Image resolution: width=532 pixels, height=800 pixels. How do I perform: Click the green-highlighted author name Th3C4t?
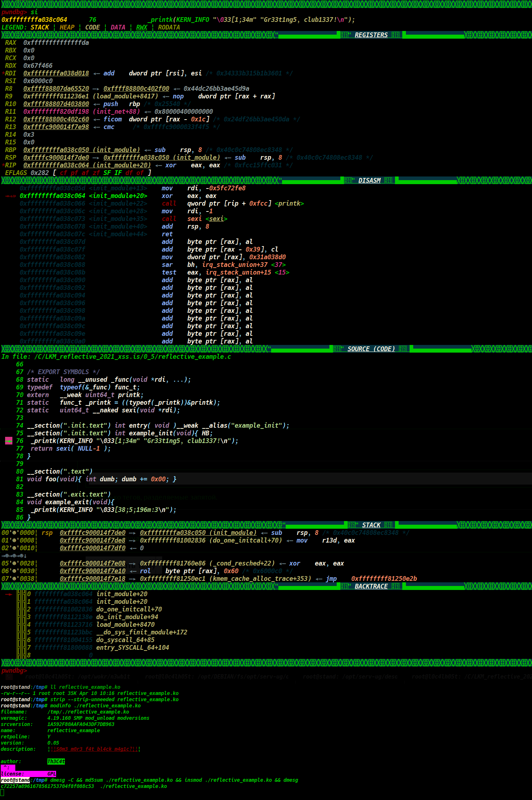(x=56, y=761)
